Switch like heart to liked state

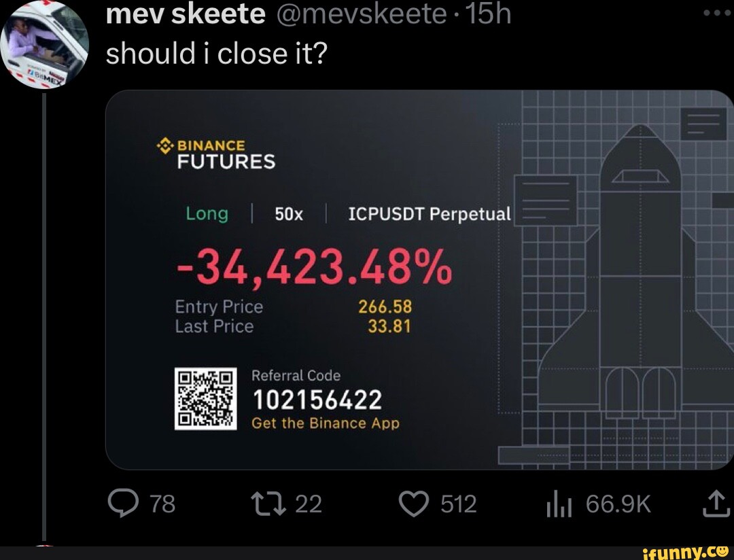point(413,504)
